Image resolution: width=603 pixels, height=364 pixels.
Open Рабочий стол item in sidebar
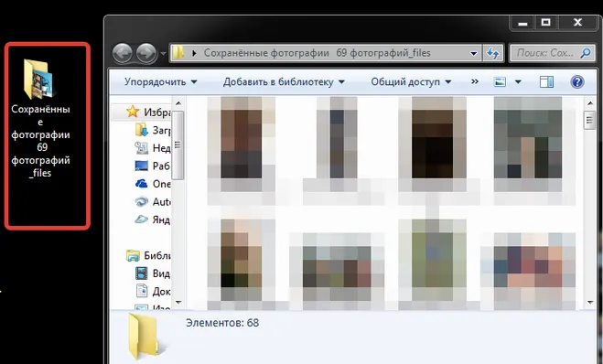(152, 166)
